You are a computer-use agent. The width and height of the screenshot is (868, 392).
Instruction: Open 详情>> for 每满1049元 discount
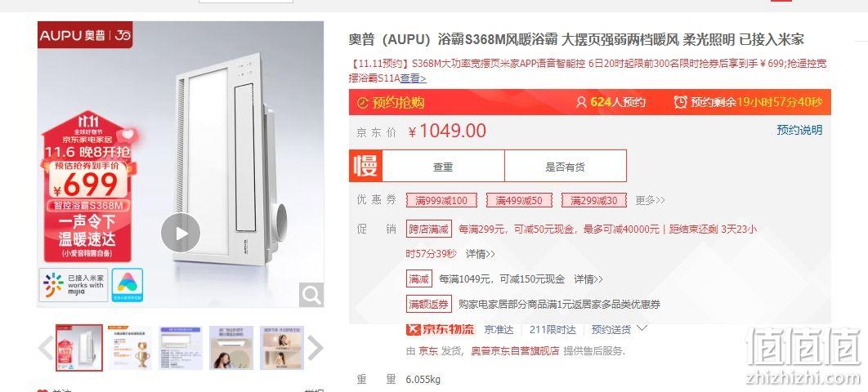[x=588, y=279]
